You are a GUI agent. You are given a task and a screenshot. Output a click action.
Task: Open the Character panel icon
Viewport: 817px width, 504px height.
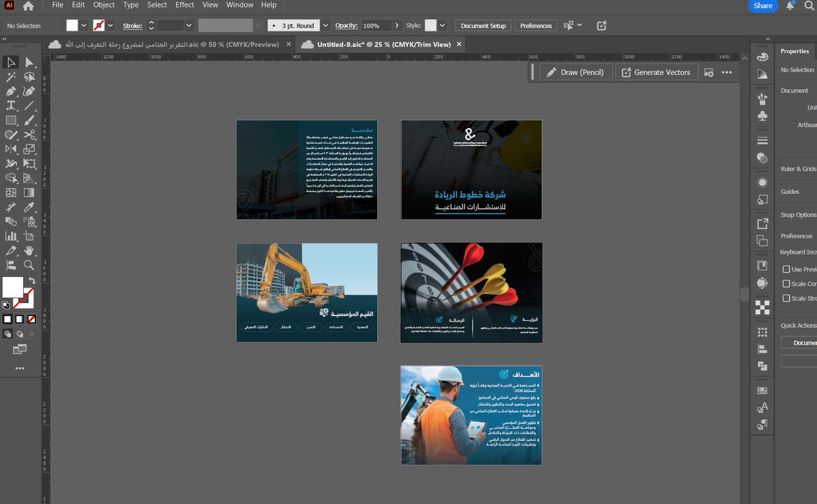pyautogui.click(x=762, y=407)
